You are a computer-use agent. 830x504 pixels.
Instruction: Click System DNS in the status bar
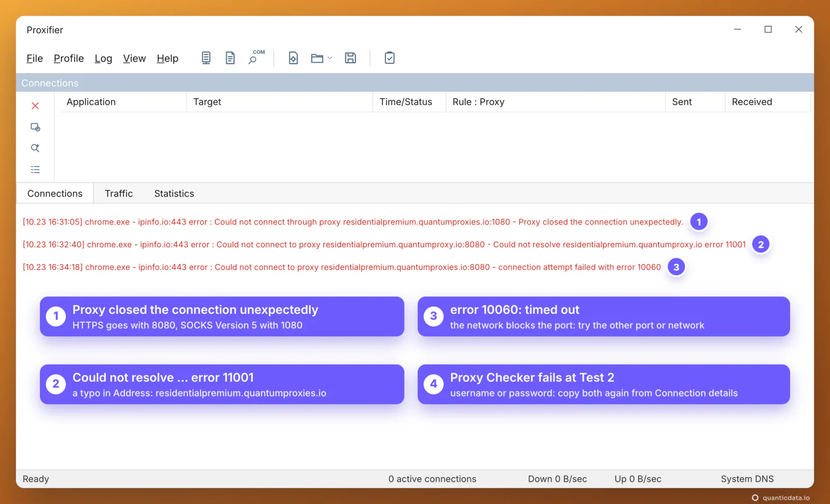[x=747, y=479]
